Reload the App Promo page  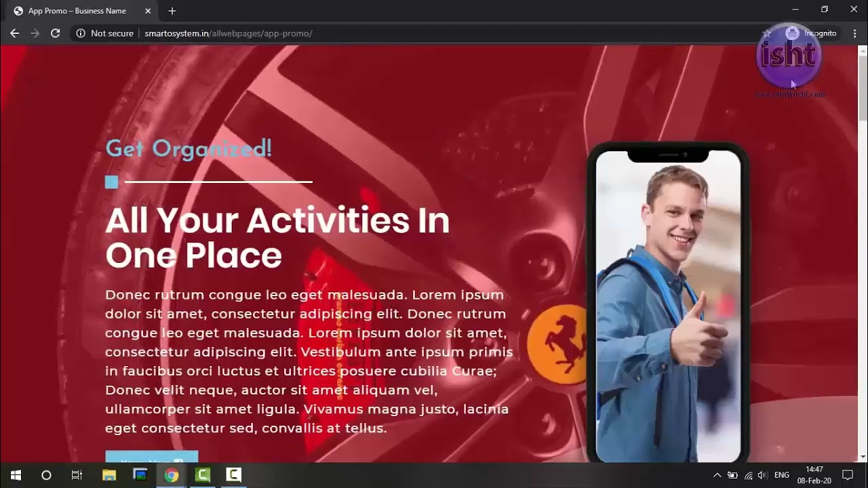[56, 33]
